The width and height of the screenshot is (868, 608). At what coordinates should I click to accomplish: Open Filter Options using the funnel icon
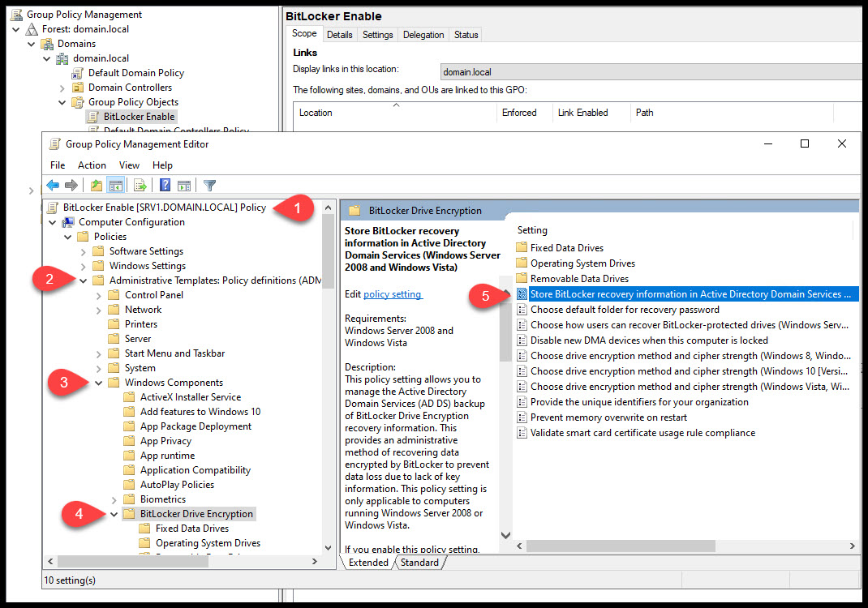(x=211, y=185)
